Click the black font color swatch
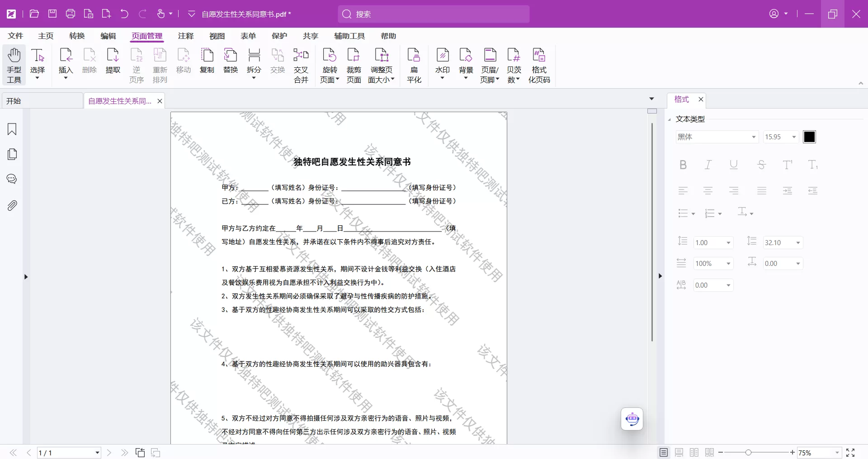This screenshot has height=459, width=868. (x=809, y=137)
